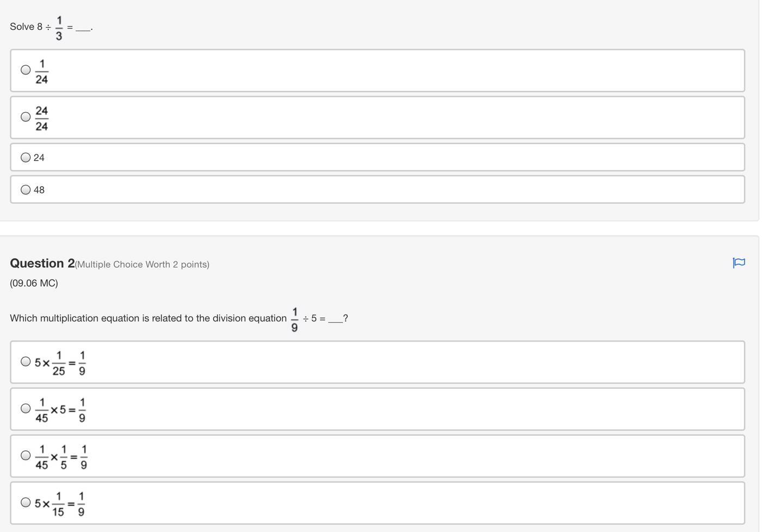Flag Question 2 for review
774x532 pixels.
point(739,263)
